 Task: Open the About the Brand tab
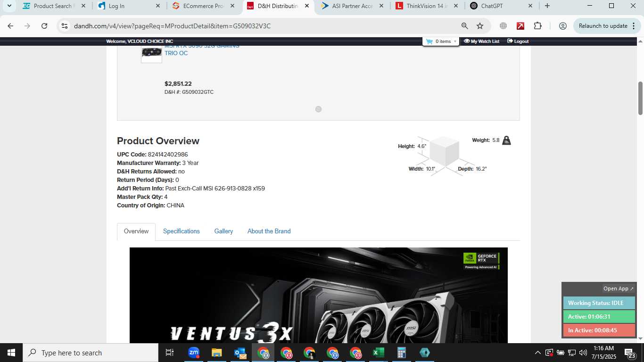pyautogui.click(x=269, y=231)
